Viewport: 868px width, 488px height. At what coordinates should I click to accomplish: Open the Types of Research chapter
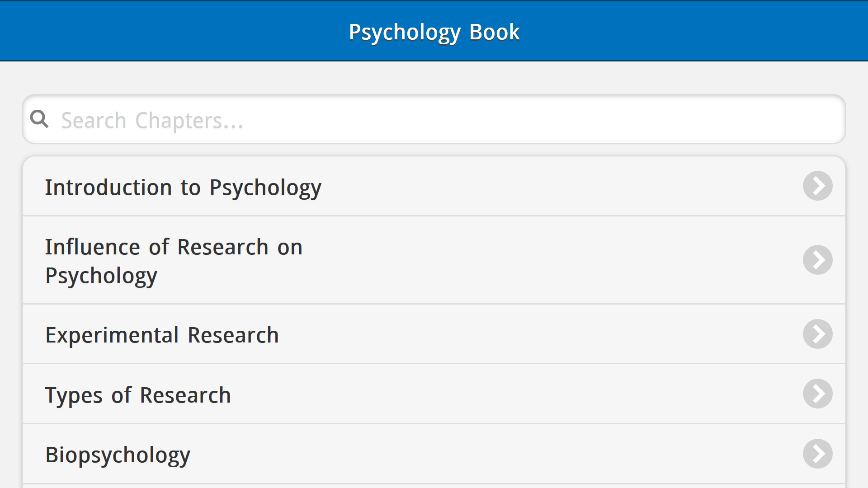pos(138,395)
